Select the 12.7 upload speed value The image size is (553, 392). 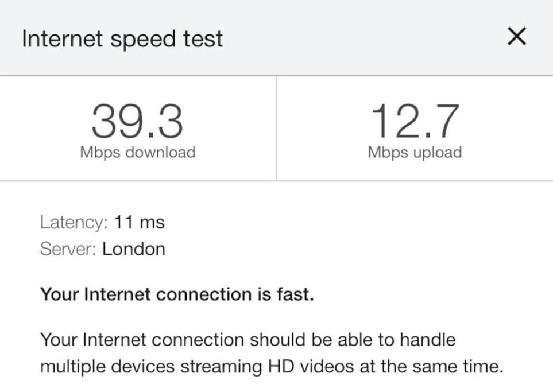(x=415, y=121)
